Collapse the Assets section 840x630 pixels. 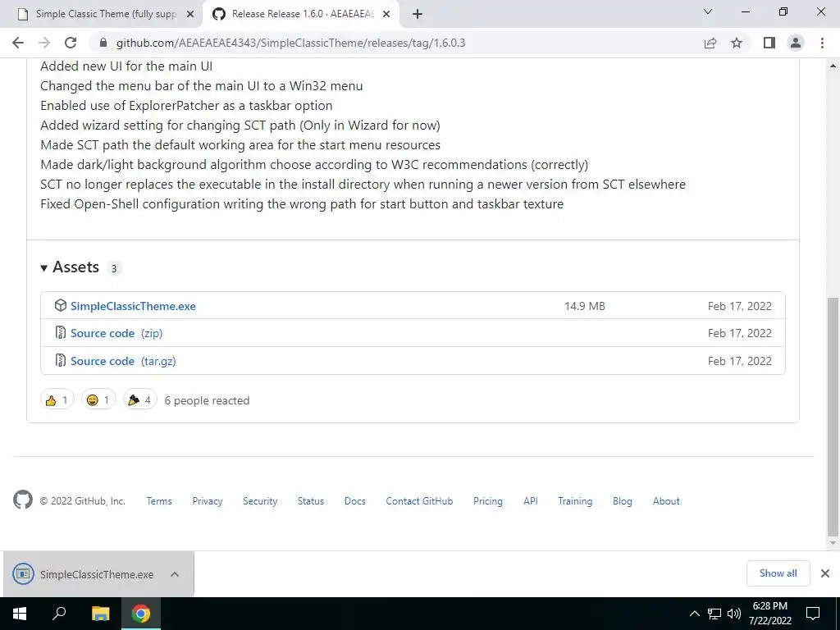coord(71,267)
